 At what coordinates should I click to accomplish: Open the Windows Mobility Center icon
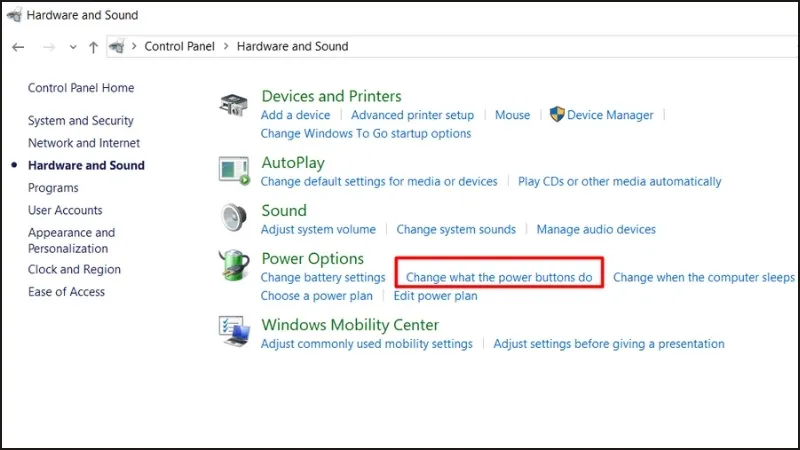tap(234, 331)
